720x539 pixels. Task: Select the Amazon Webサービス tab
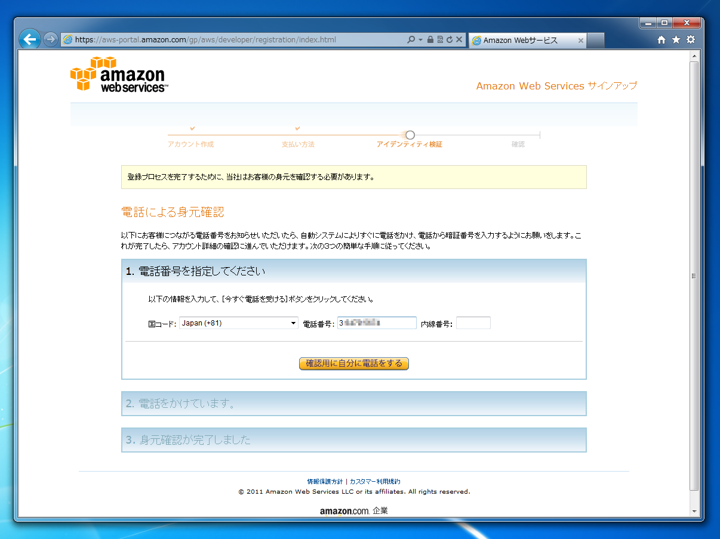(527, 40)
